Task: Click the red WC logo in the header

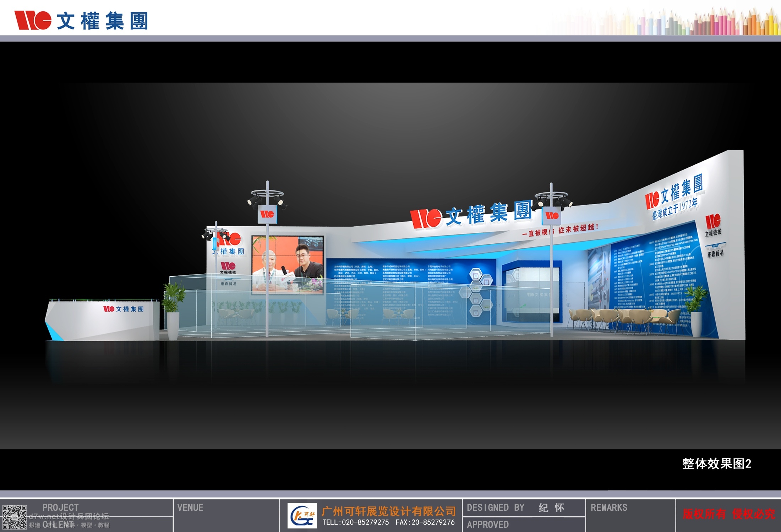Action: [33, 20]
